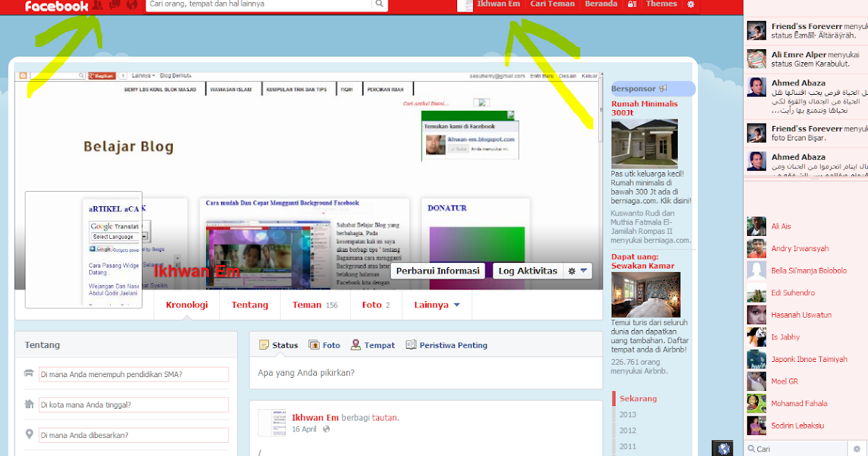Open the Foto 2 tab
Screen dimensions: 868x456
tap(375, 305)
